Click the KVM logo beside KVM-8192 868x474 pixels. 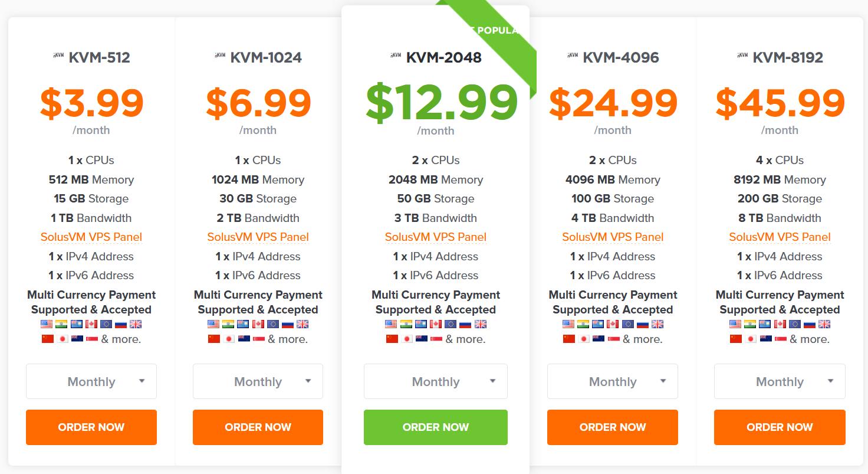coord(742,56)
